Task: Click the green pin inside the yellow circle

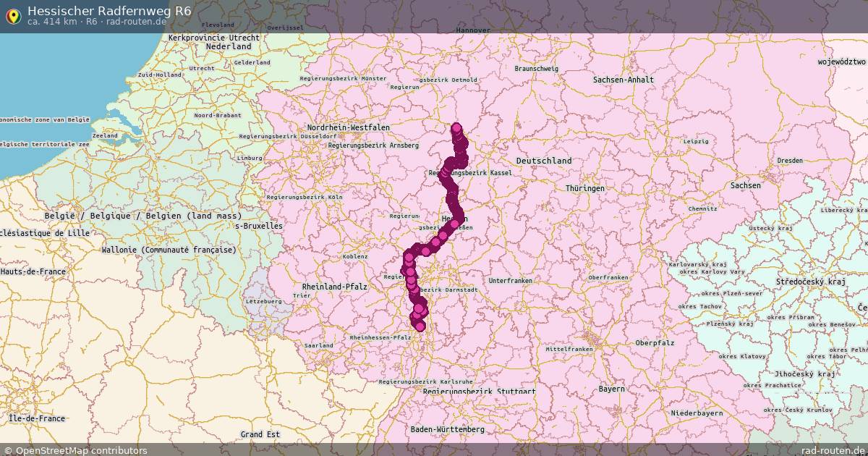Action: click(14, 17)
